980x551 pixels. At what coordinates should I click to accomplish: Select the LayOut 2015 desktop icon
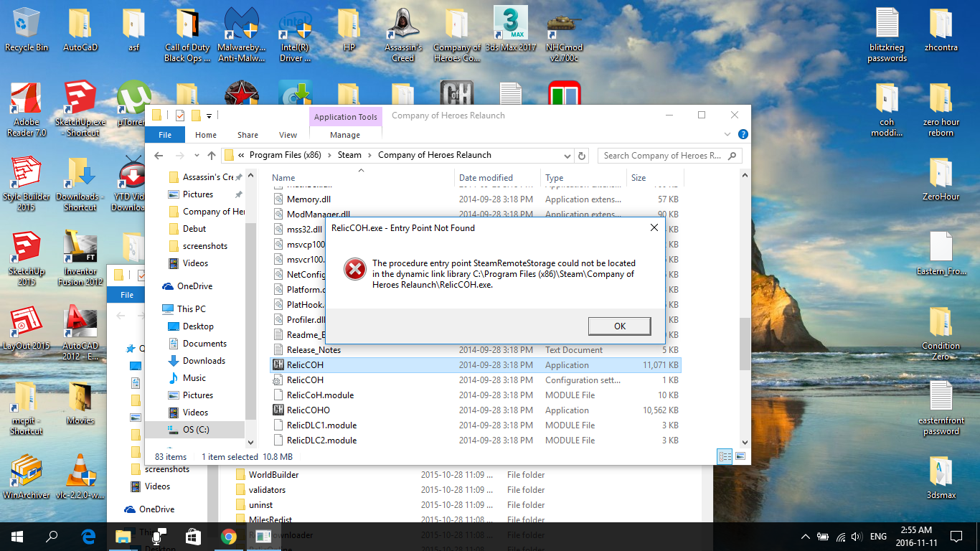(x=27, y=328)
